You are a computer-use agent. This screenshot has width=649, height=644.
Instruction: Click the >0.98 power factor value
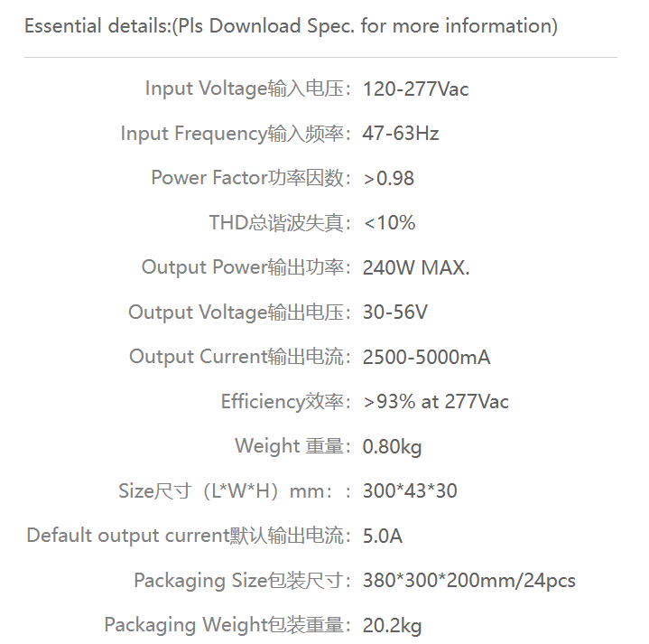[x=389, y=179]
